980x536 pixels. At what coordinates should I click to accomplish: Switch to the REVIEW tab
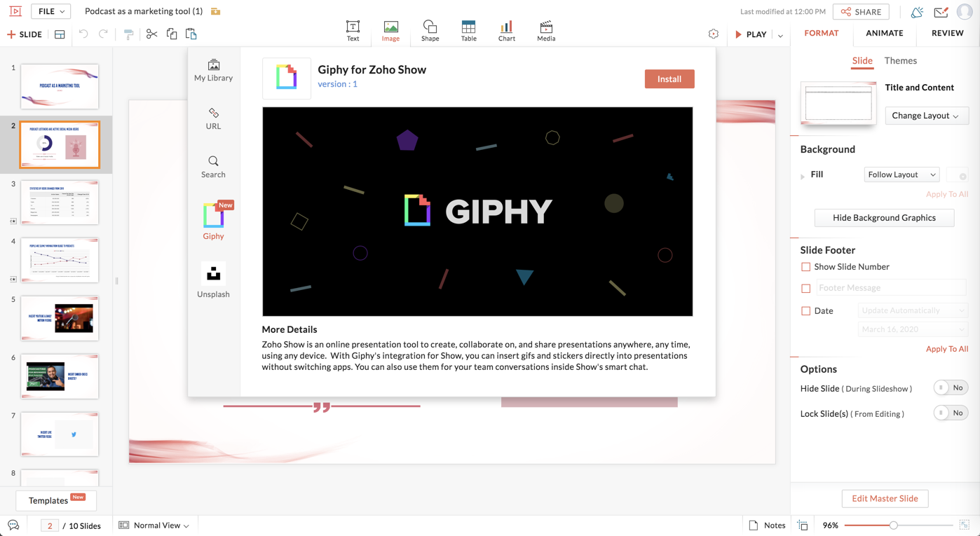click(948, 33)
